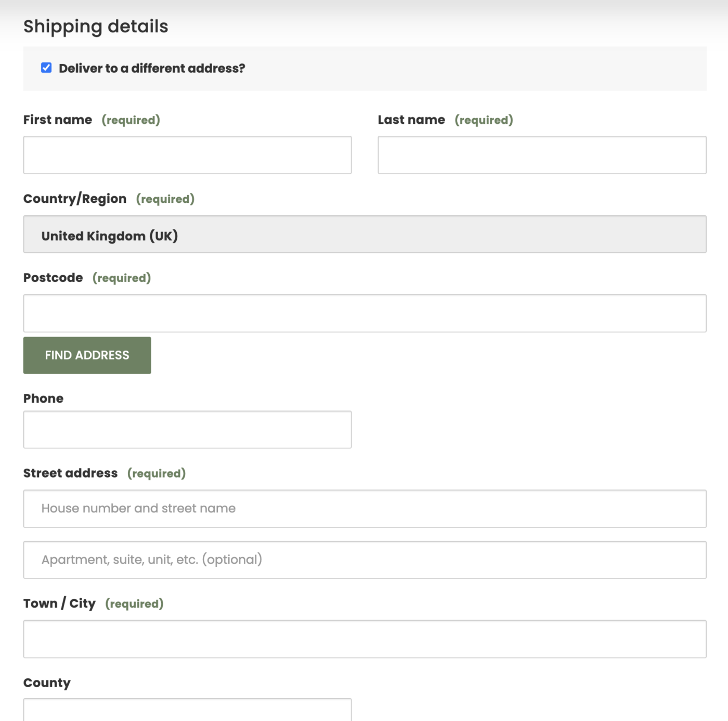Image resolution: width=728 pixels, height=721 pixels.
Task: Click the First name field label
Action: coord(58,120)
